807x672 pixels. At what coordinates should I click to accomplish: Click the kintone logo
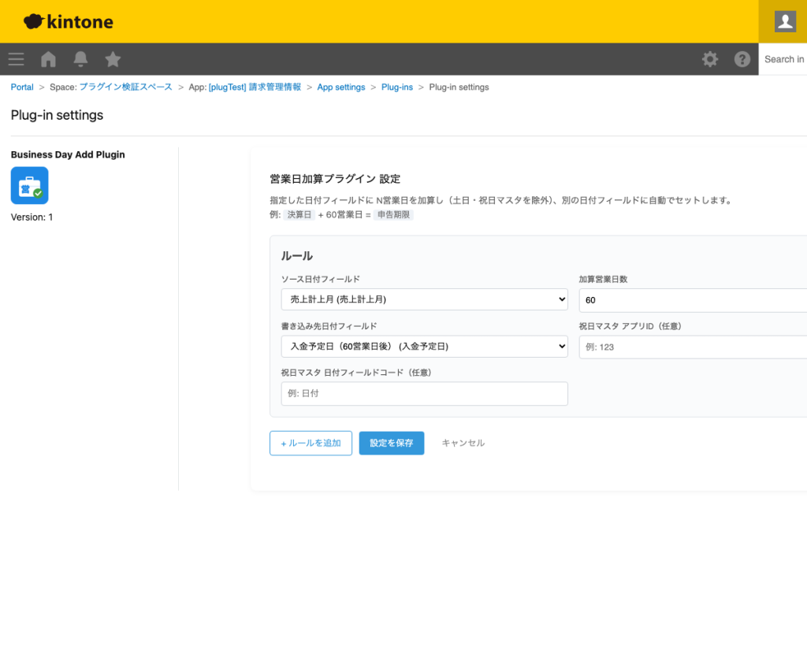click(68, 21)
